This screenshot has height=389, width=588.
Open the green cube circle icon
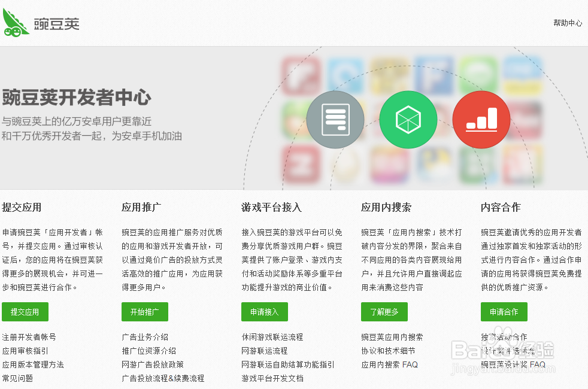point(408,120)
